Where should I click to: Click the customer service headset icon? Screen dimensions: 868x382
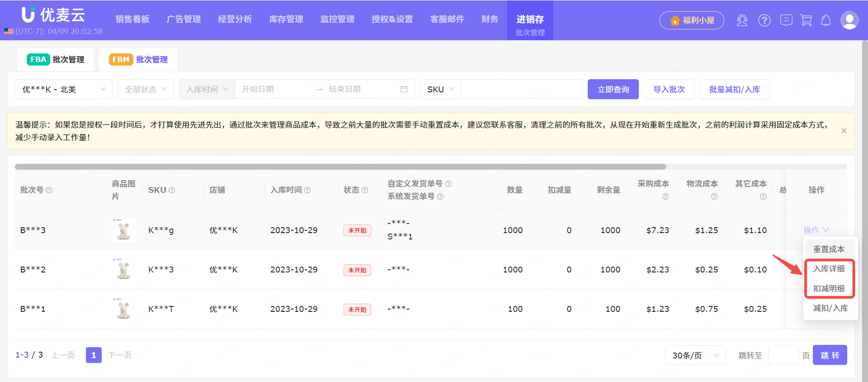coord(742,20)
